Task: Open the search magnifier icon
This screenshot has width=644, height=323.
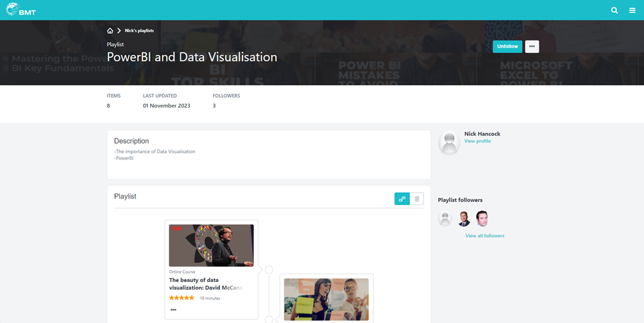Action: 614,10
